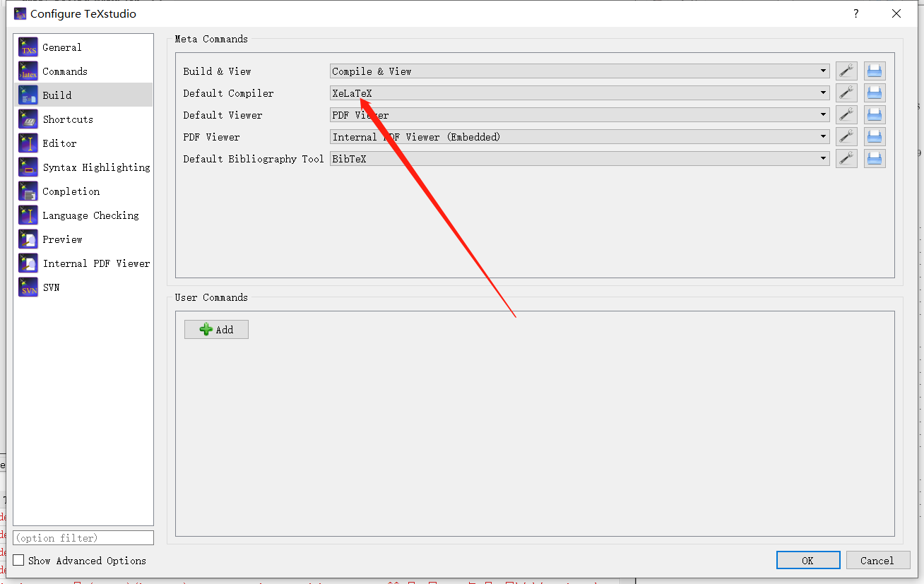Click the printer icon beside Build & View
The height and width of the screenshot is (584, 924).
[x=875, y=70]
